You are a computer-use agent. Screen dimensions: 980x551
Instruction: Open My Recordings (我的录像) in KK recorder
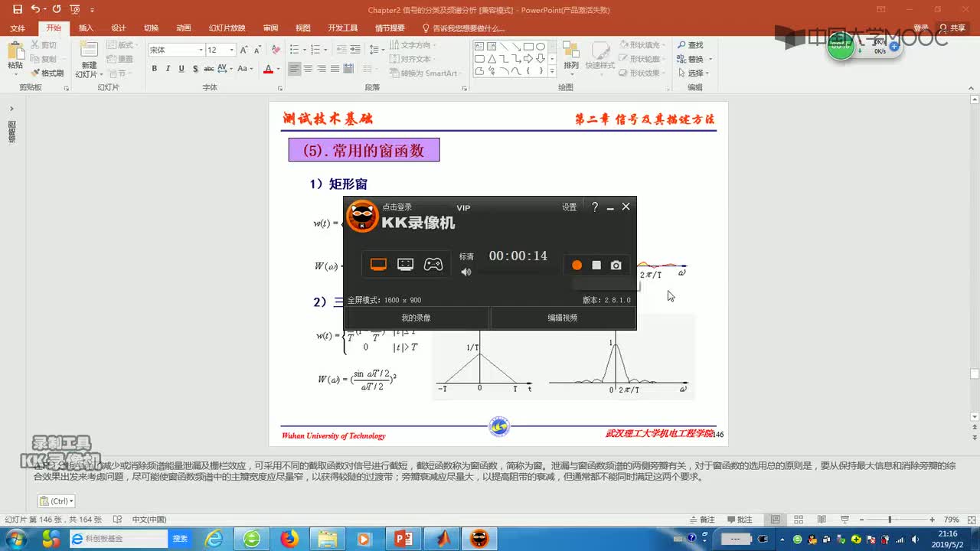click(x=416, y=318)
